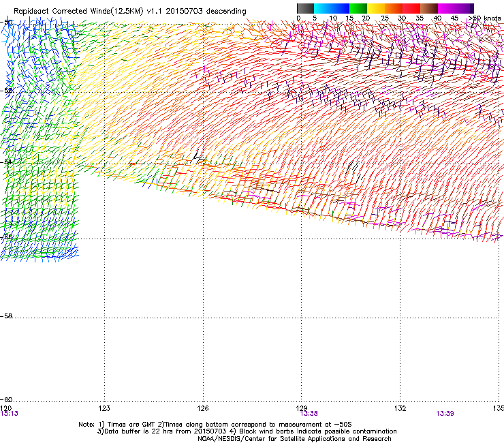The width and height of the screenshot is (504, 443).
Task: Click the Rapidscat Corrected Winds title text
Action: coord(130,12)
